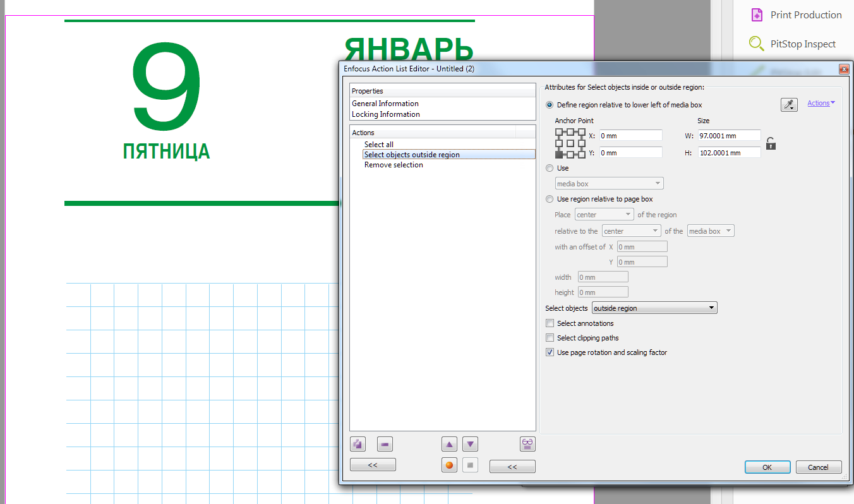The height and width of the screenshot is (504, 854).
Task: Open the 'Select objects' outside region dropdown
Action: (x=654, y=308)
